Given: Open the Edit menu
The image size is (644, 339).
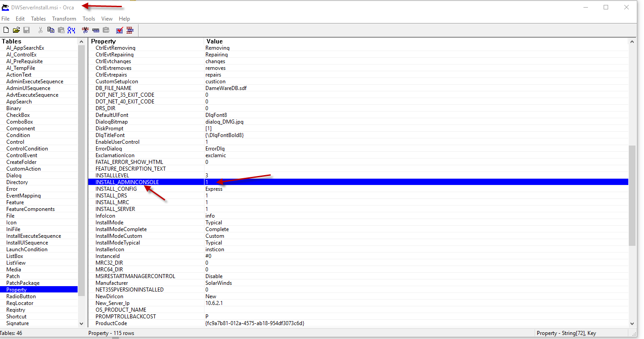Looking at the screenshot, I should [x=20, y=19].
